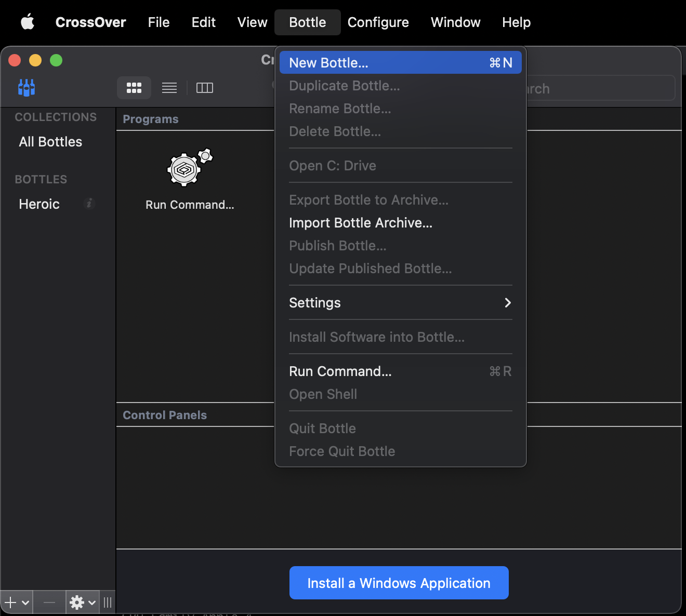
Task: Choose Duplicate Bottle… menu entry
Action: (x=401, y=86)
